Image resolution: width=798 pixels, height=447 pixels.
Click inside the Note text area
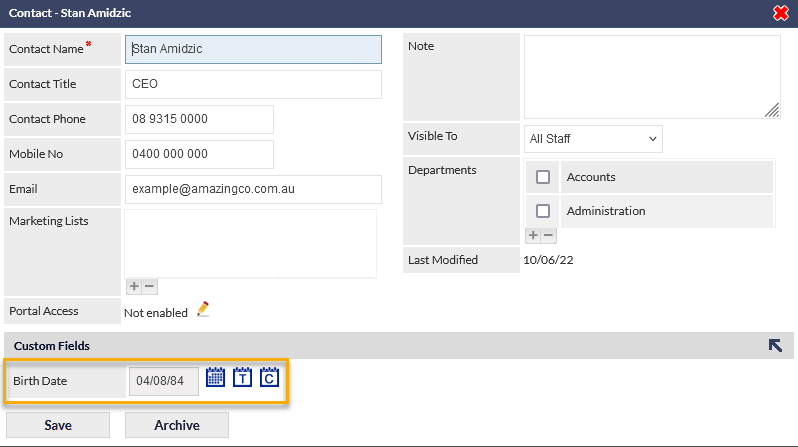(652, 77)
